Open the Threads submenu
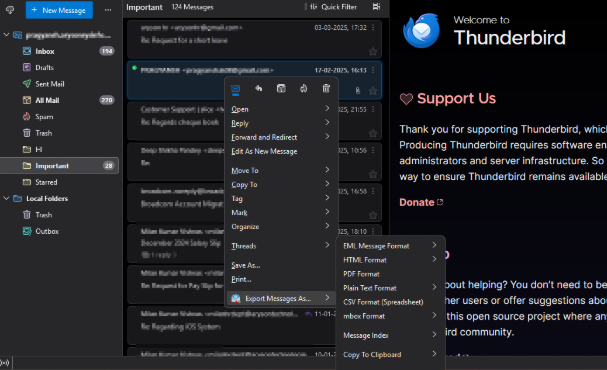This screenshot has height=370, width=607. 281,246
